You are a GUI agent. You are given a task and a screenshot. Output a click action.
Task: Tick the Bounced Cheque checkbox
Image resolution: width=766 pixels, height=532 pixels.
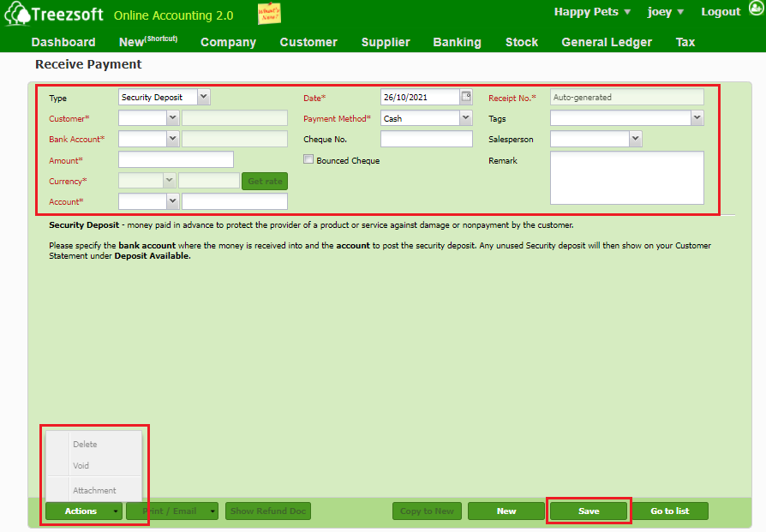pyautogui.click(x=308, y=159)
